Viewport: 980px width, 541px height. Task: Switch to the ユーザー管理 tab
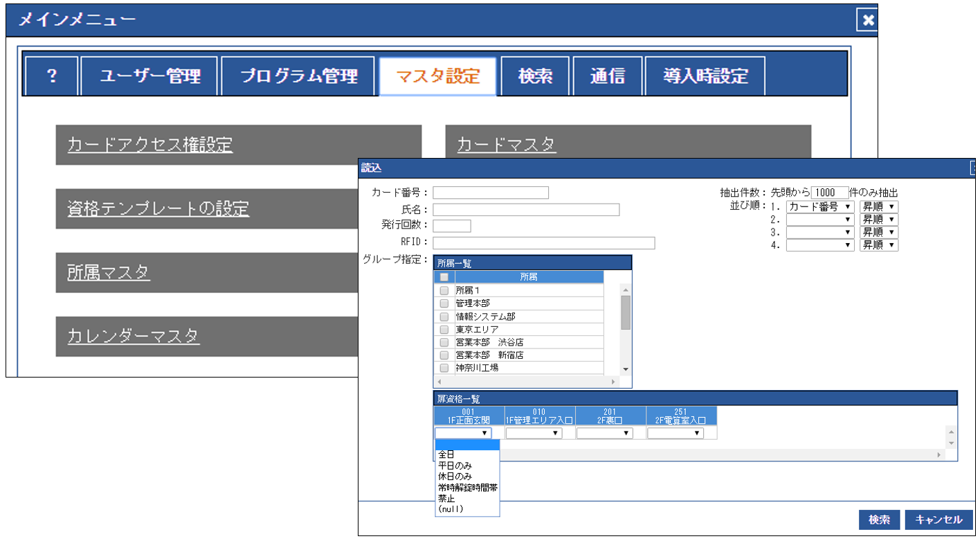point(149,76)
